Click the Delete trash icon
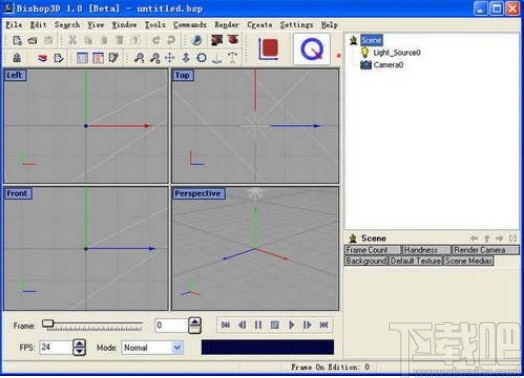Image resolution: width=524 pixels, height=378 pixels. pos(120,40)
